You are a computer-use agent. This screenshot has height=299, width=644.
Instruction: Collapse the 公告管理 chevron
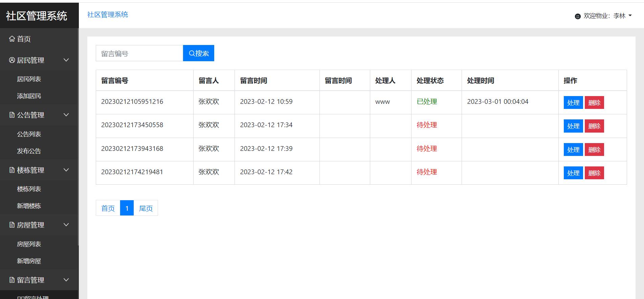pos(66,115)
